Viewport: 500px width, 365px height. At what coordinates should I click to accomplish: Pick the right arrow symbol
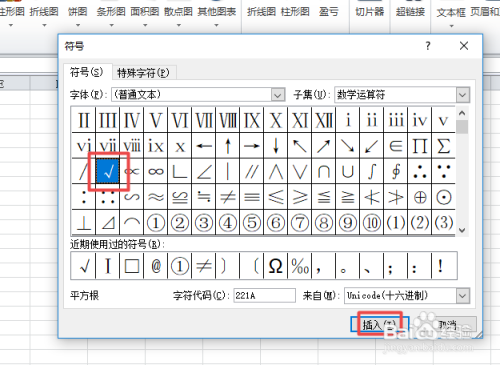click(x=252, y=146)
